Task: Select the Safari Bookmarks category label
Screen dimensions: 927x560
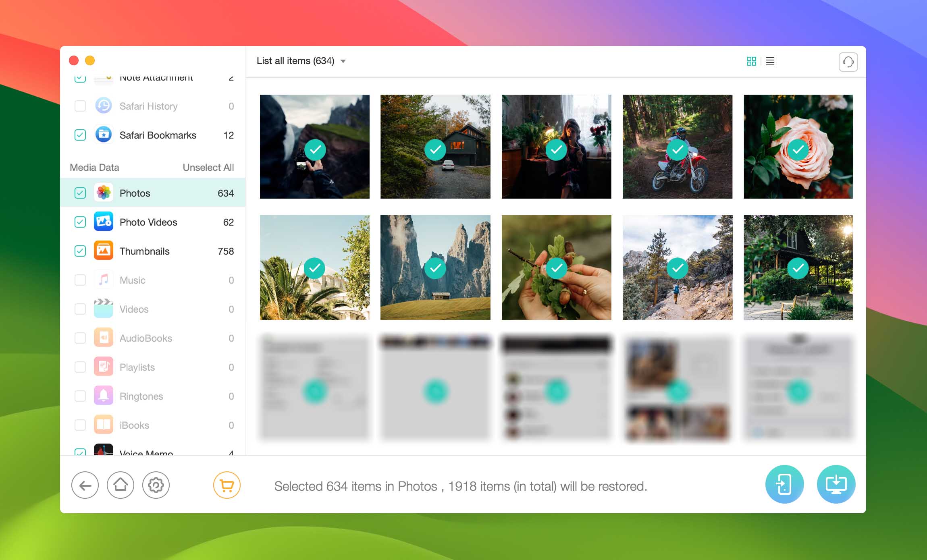Action: pyautogui.click(x=158, y=135)
